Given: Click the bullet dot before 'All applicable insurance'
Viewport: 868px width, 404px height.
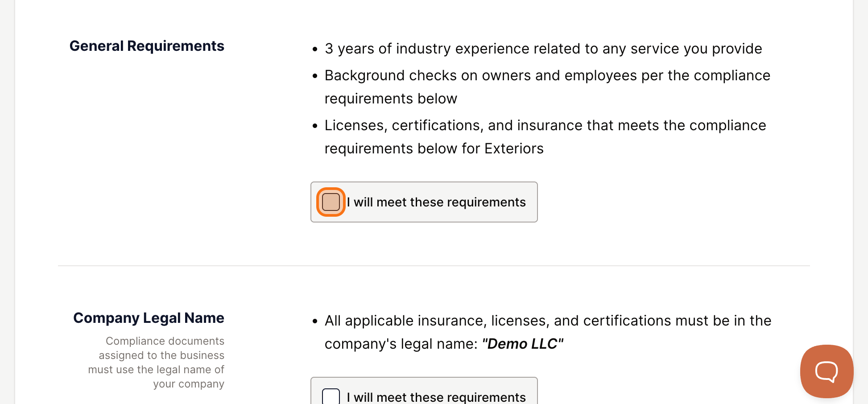Looking at the screenshot, I should tap(315, 322).
